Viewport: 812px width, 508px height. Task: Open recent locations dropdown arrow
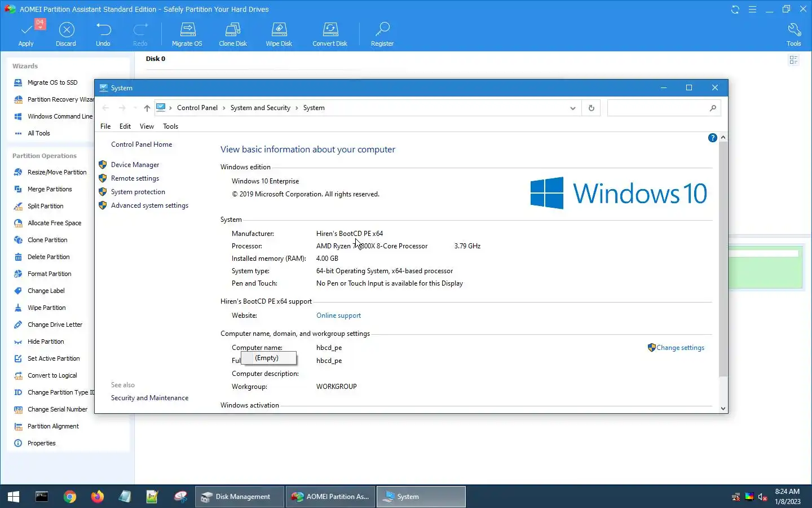point(135,108)
